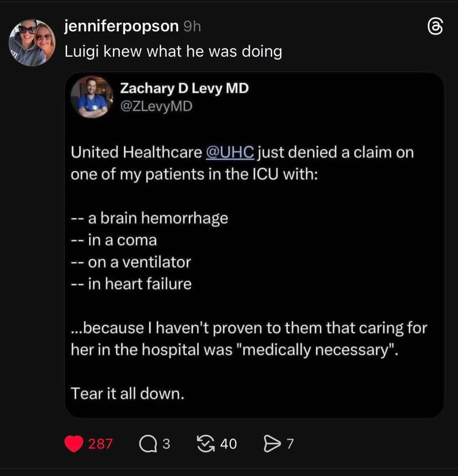Click the Zachary D Levy MD name
Screen dimensions: 458x476
pos(184,88)
